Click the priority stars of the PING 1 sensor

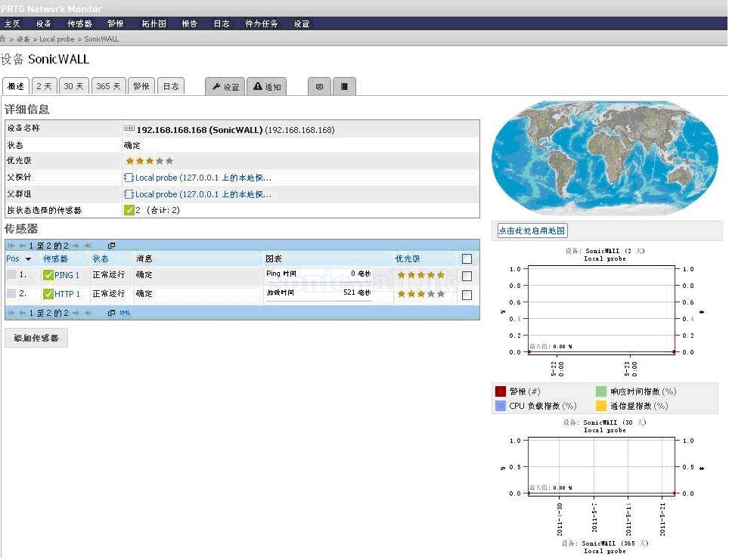tap(421, 275)
